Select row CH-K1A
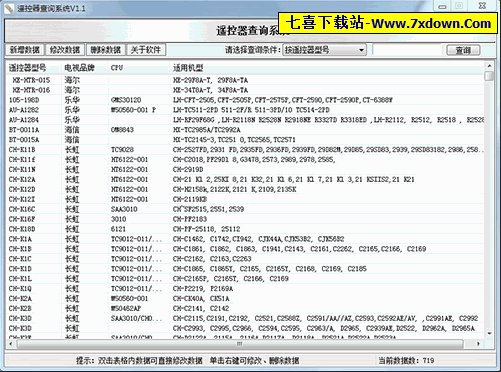501x372 pixels. 245,239
